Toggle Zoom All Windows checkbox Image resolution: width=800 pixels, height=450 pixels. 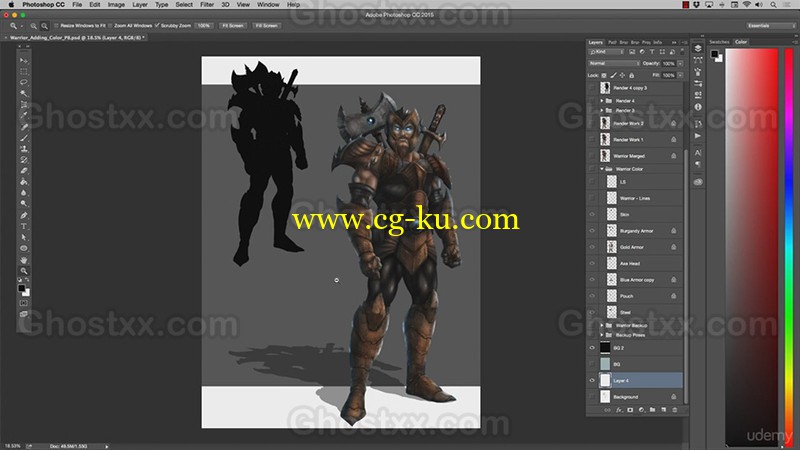(110, 26)
